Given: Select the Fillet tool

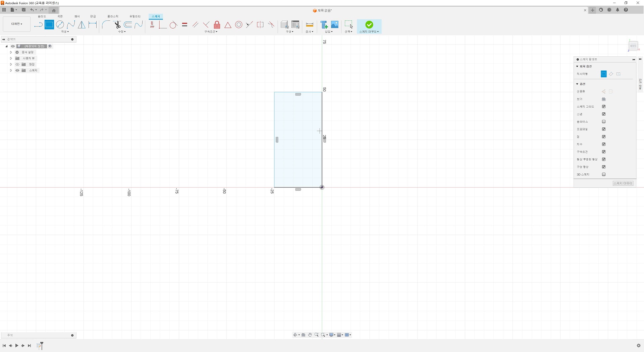Looking at the screenshot, I should pyautogui.click(x=106, y=25).
